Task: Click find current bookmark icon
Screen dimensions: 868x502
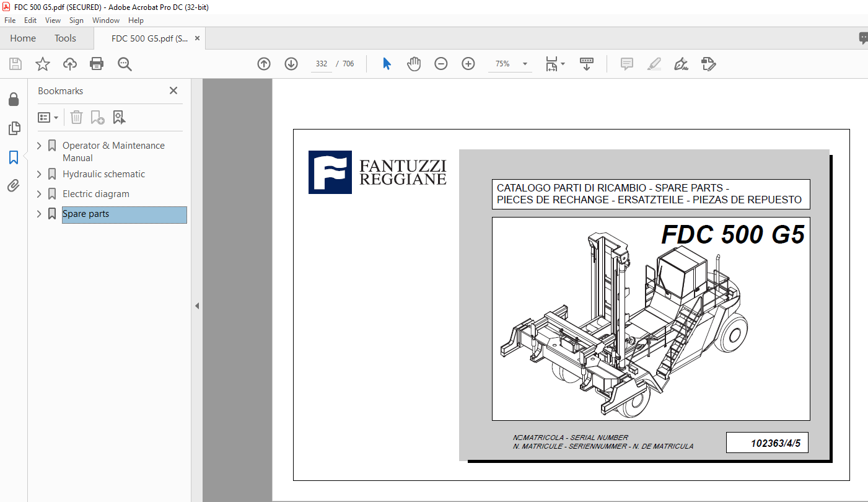Action: pos(119,117)
